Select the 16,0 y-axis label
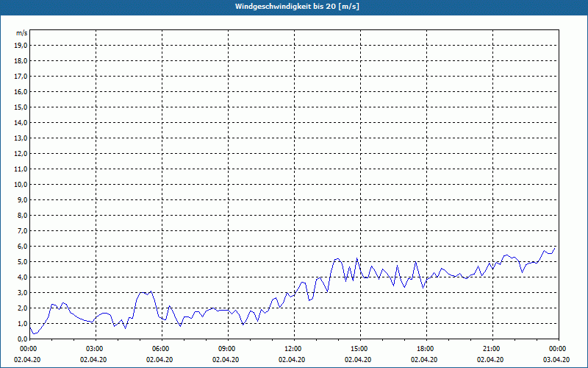588x368 pixels. [21, 91]
